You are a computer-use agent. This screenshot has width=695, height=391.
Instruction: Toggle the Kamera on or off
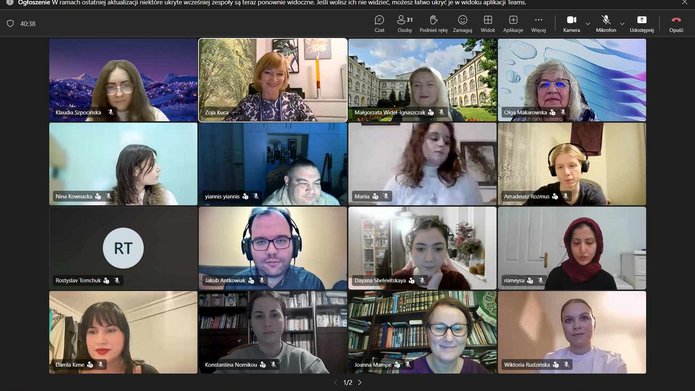(571, 23)
